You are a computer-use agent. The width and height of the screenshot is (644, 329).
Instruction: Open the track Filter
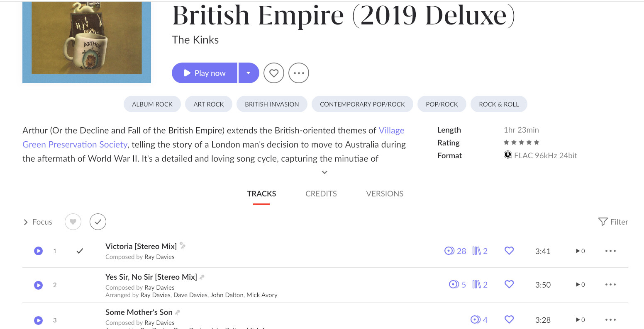click(x=613, y=222)
